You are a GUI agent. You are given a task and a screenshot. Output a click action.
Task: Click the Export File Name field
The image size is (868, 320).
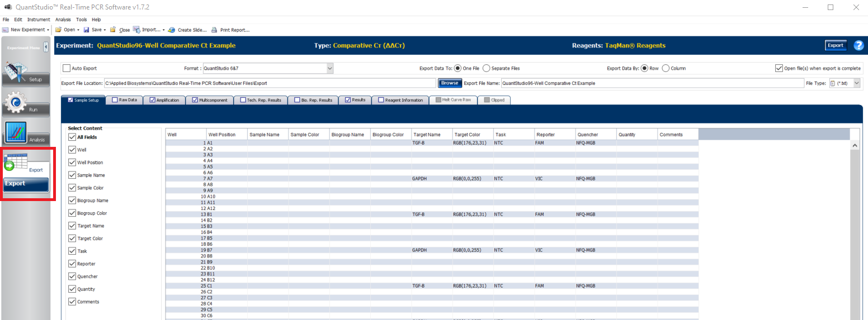pyautogui.click(x=652, y=83)
